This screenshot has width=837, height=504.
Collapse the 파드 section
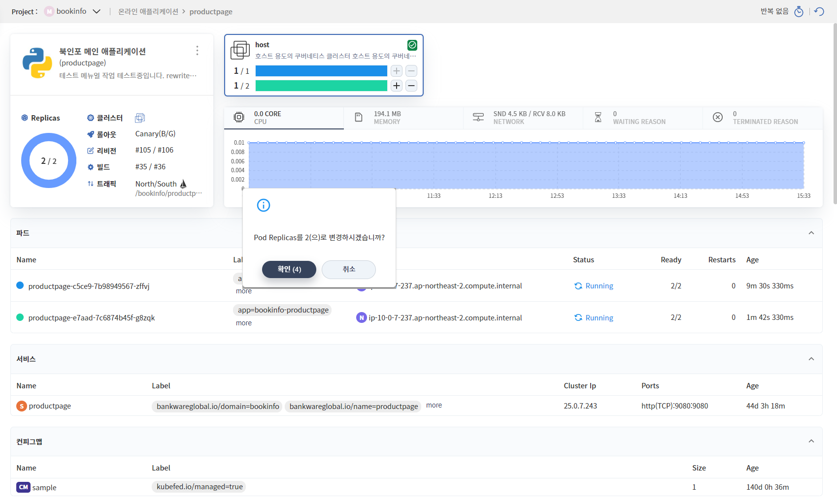pyautogui.click(x=811, y=233)
